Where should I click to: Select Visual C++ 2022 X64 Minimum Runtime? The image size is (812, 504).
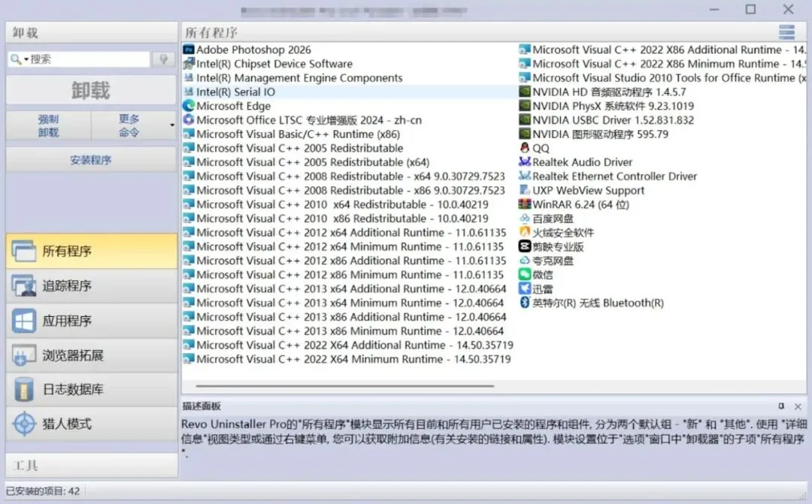click(x=353, y=358)
